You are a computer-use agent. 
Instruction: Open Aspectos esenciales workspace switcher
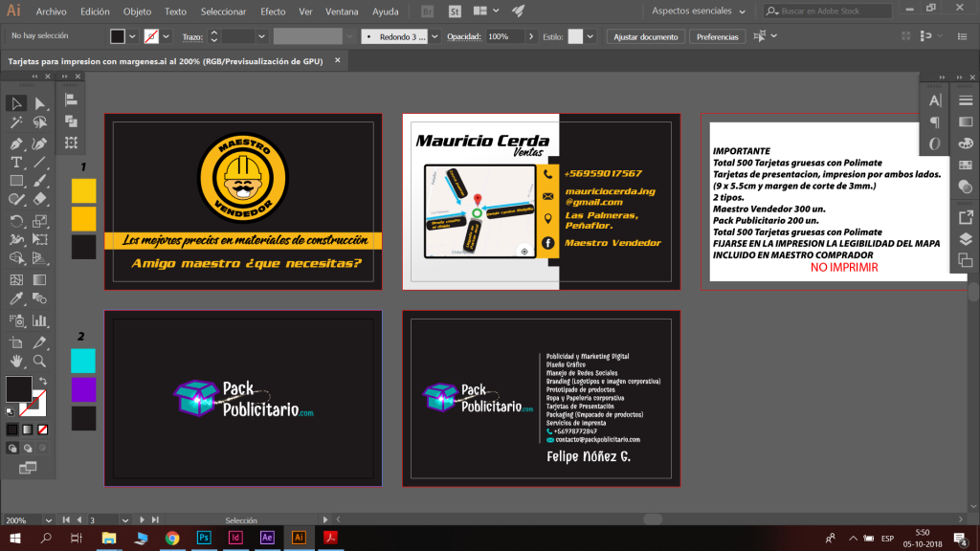point(699,11)
